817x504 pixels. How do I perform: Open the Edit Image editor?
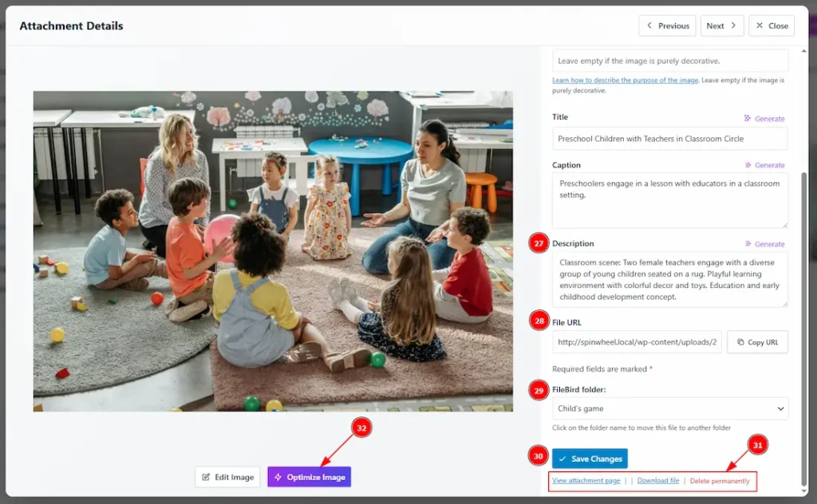click(x=227, y=477)
